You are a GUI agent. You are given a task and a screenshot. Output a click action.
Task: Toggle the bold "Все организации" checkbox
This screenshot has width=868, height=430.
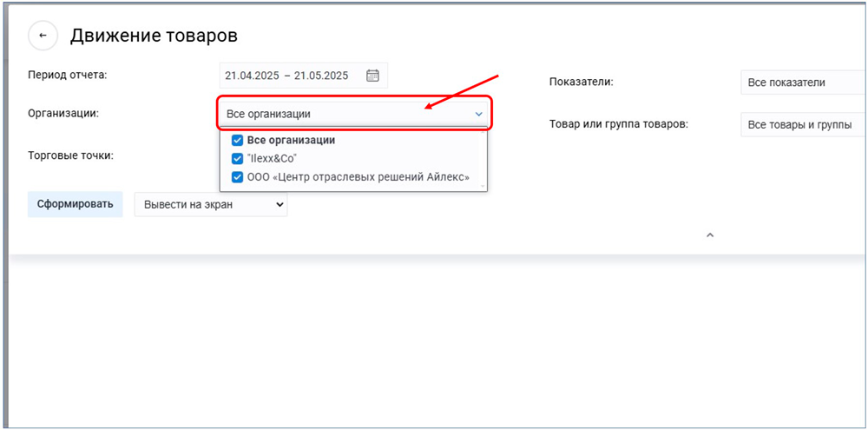(x=237, y=140)
